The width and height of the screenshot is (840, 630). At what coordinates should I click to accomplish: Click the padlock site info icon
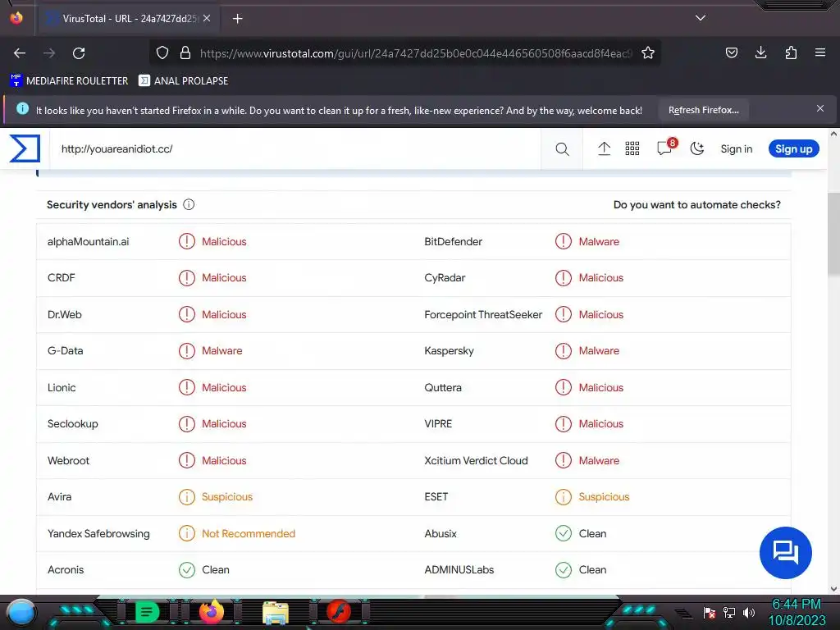[x=185, y=52]
